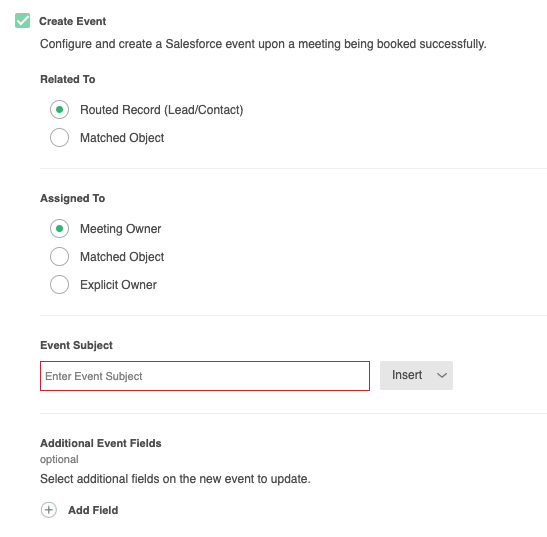Click the circled plus icon beside Add Field
547x537 pixels.
click(x=49, y=510)
